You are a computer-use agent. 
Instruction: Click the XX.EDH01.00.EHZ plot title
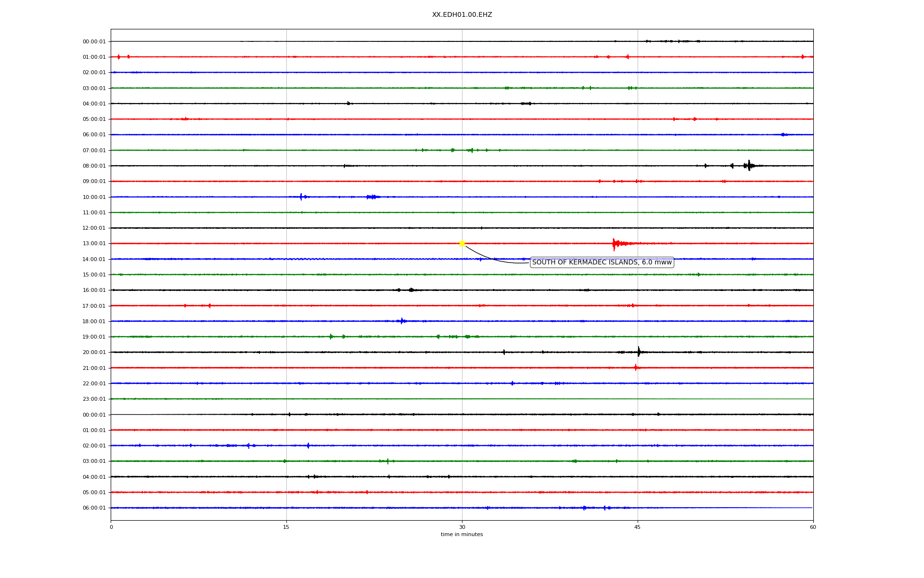pyautogui.click(x=462, y=15)
